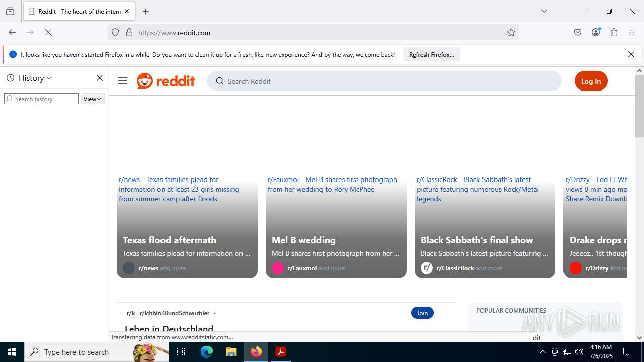
Task: Open the Pocket save icon
Action: [x=578, y=32]
